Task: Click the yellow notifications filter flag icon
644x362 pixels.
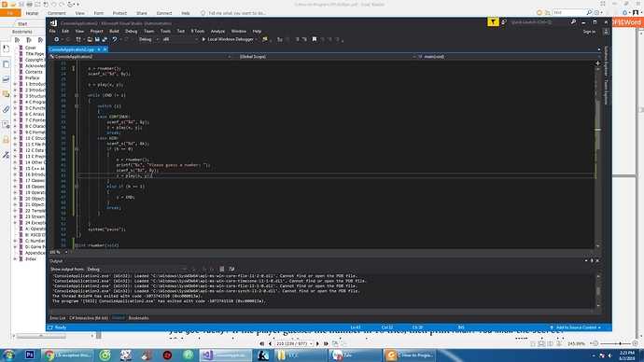Action: tap(493, 22)
